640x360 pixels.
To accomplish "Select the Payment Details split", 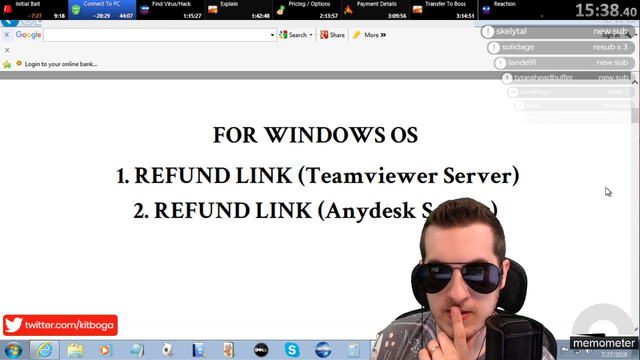I will [375, 10].
